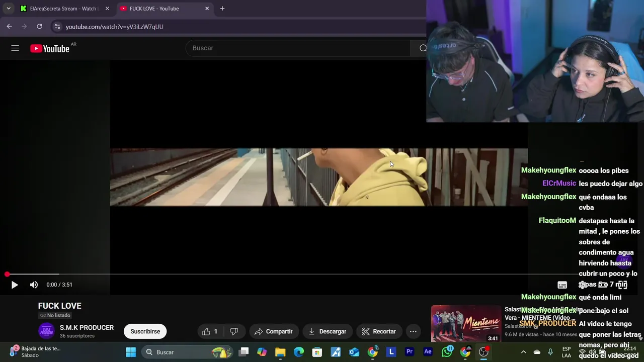Toggle subtitles on the video player
This screenshot has width=644, height=362.
[562, 285]
